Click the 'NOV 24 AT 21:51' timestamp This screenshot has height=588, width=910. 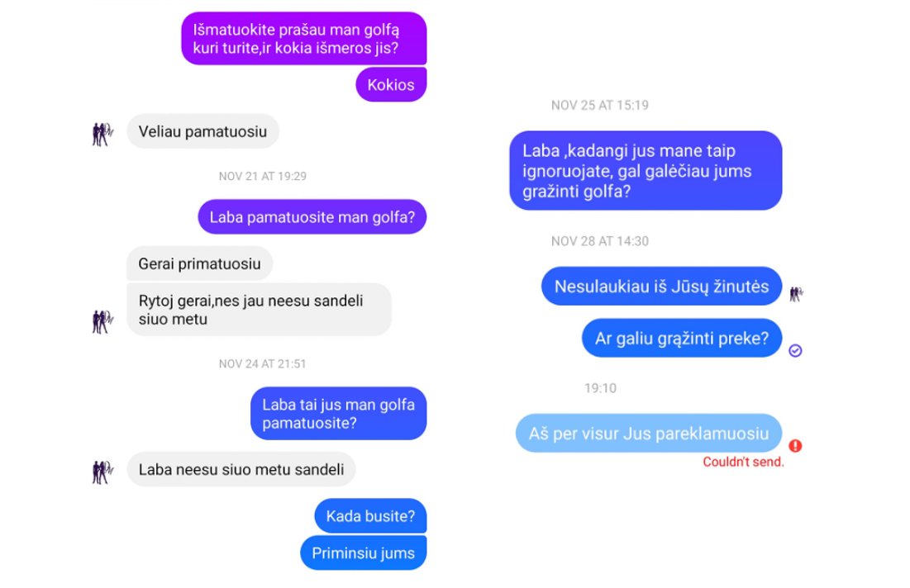(x=262, y=363)
